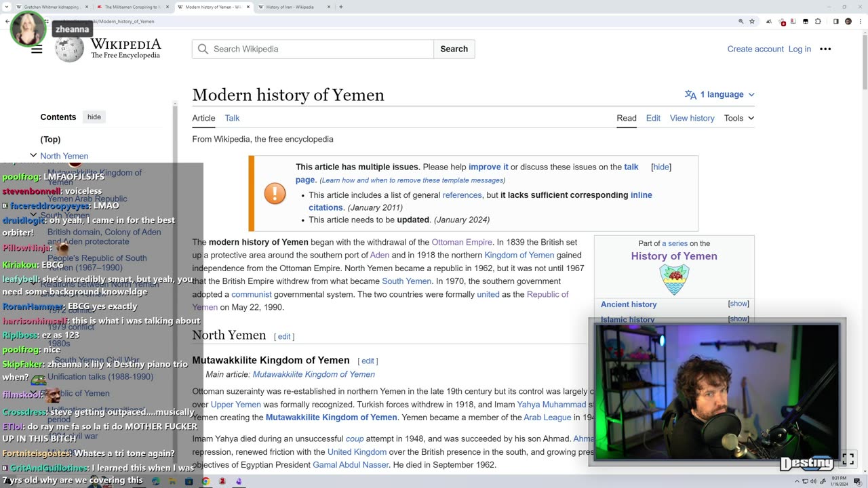The height and width of the screenshot is (488, 868).
Task: Hide the Contents sidebar
Action: [x=94, y=117]
